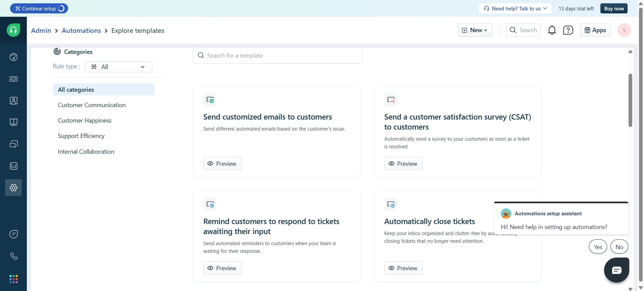Click Continue setup button
Image resolution: width=644 pixels, height=291 pixels.
[x=39, y=8]
